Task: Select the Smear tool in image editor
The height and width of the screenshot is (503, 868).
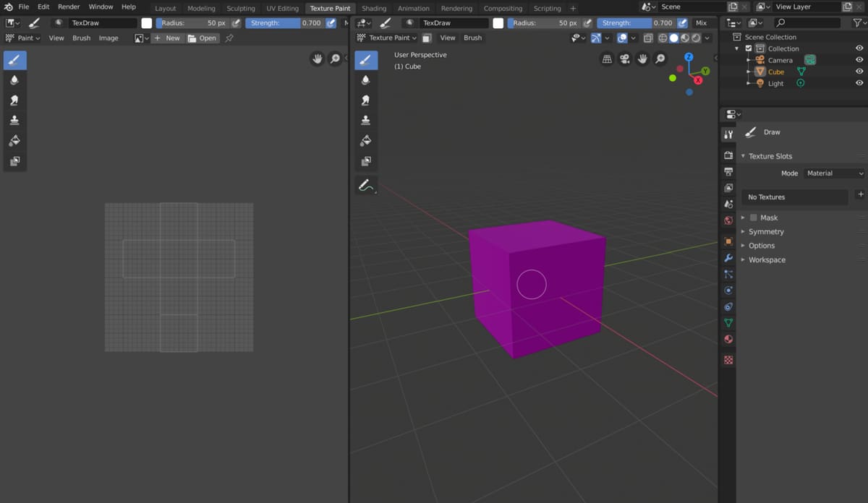Action: [x=14, y=100]
